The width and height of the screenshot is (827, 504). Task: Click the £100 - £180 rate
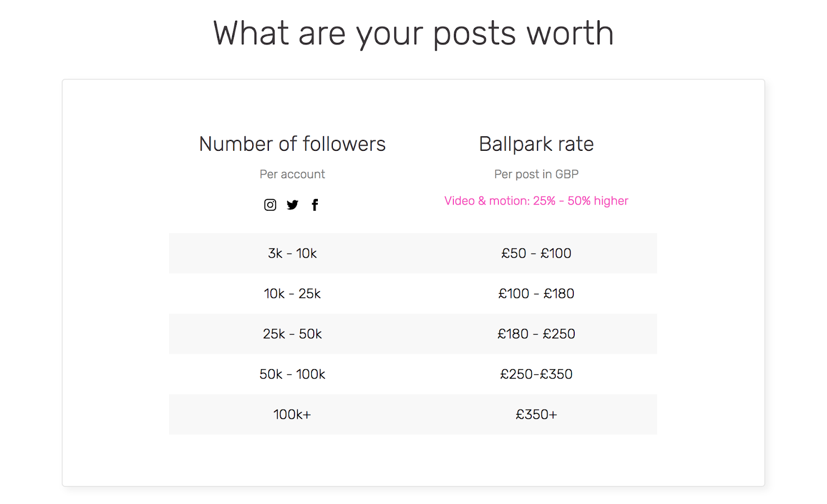537,293
